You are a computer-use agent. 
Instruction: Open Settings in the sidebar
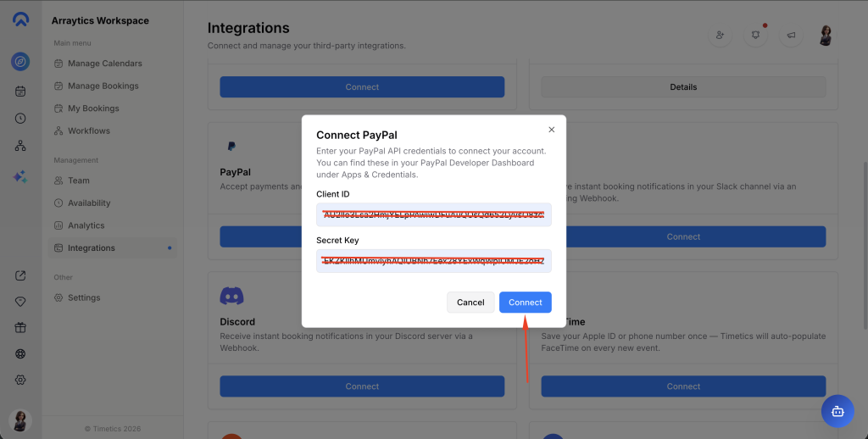84,297
